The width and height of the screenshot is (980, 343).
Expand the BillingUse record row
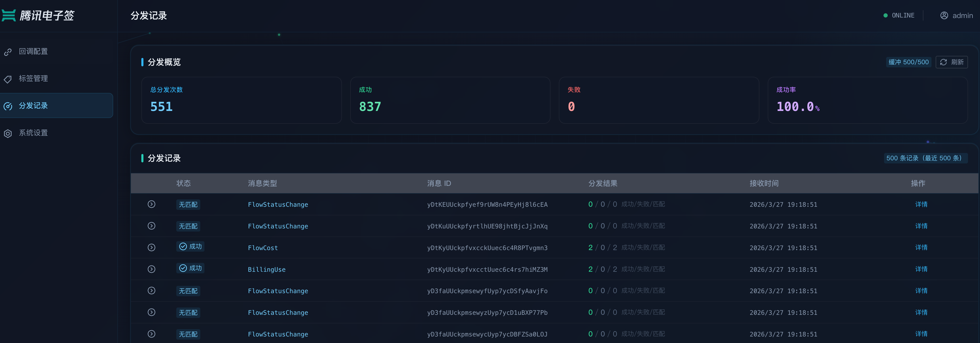[152, 269]
